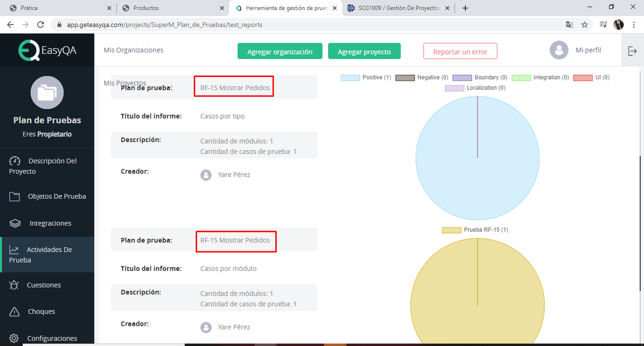Click the Reportar un error button

[x=460, y=51]
